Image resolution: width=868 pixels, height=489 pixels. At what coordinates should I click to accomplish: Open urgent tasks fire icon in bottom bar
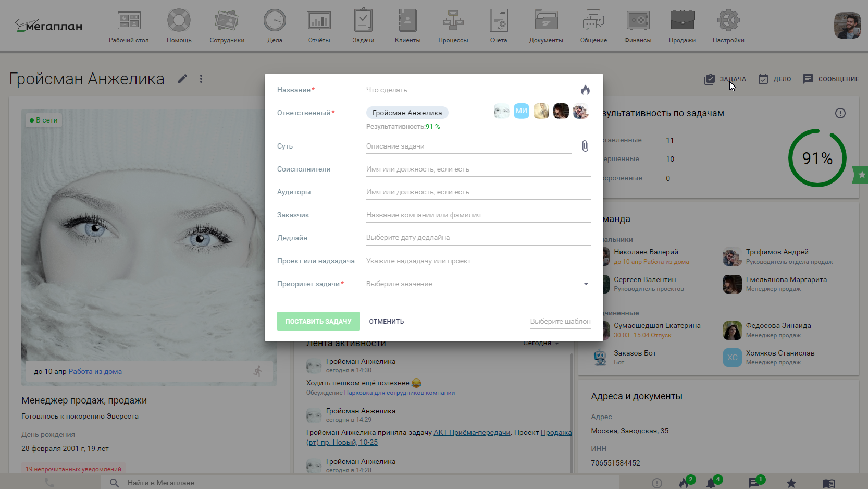pyautogui.click(x=684, y=483)
